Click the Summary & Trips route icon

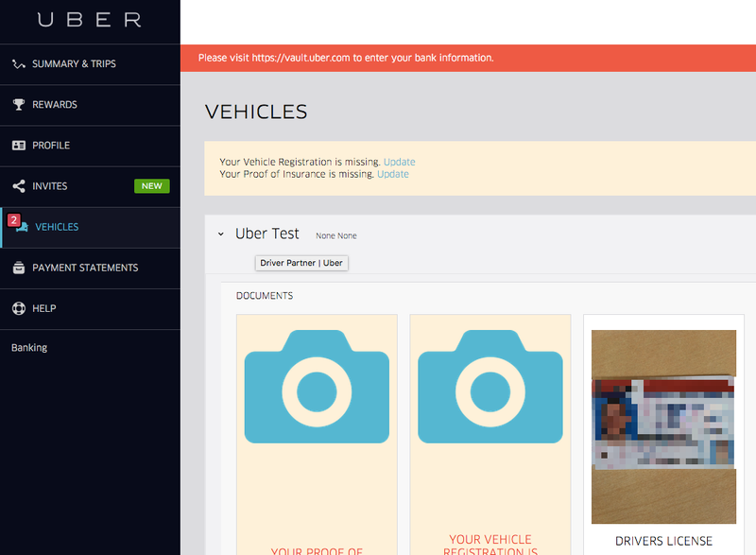tap(19, 64)
